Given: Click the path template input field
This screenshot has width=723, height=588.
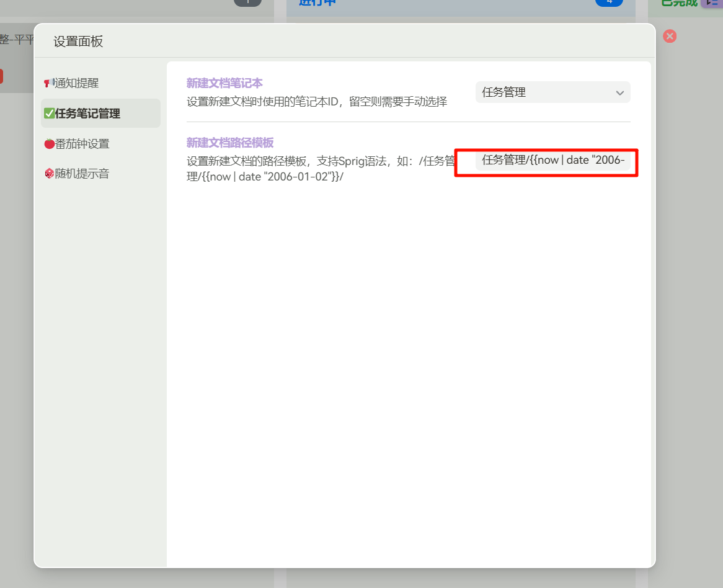Looking at the screenshot, I should (553, 160).
